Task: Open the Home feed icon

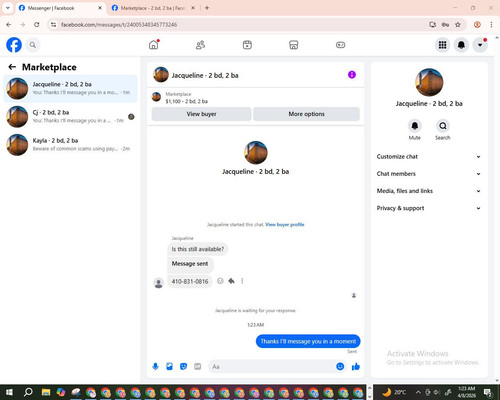Action: tap(154, 45)
